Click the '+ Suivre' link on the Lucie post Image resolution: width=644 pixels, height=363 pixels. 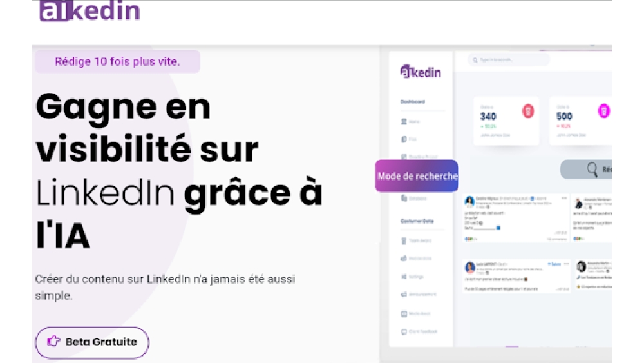(x=554, y=264)
